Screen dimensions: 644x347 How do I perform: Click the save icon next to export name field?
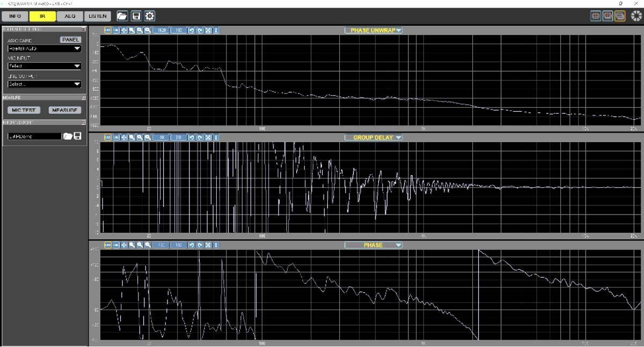[78, 136]
